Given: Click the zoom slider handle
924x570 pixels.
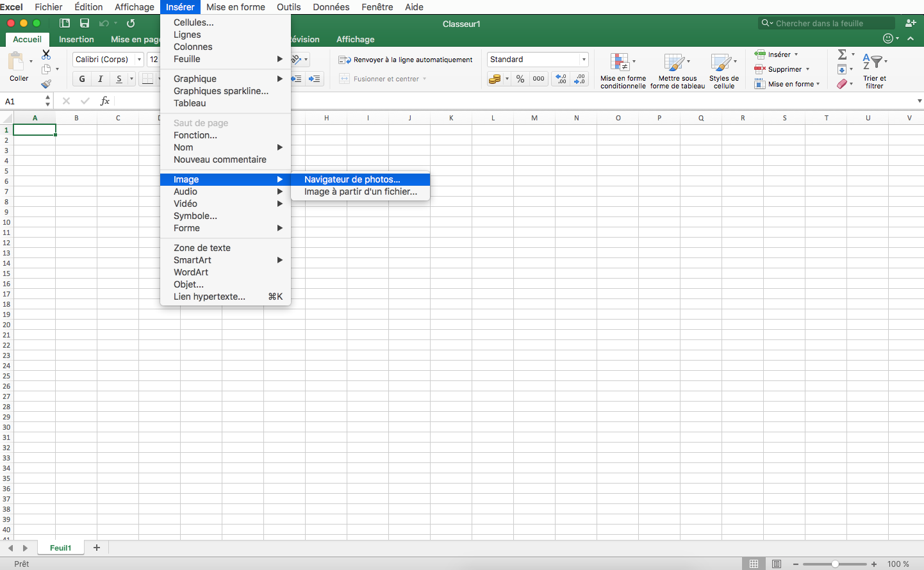Looking at the screenshot, I should click(835, 564).
